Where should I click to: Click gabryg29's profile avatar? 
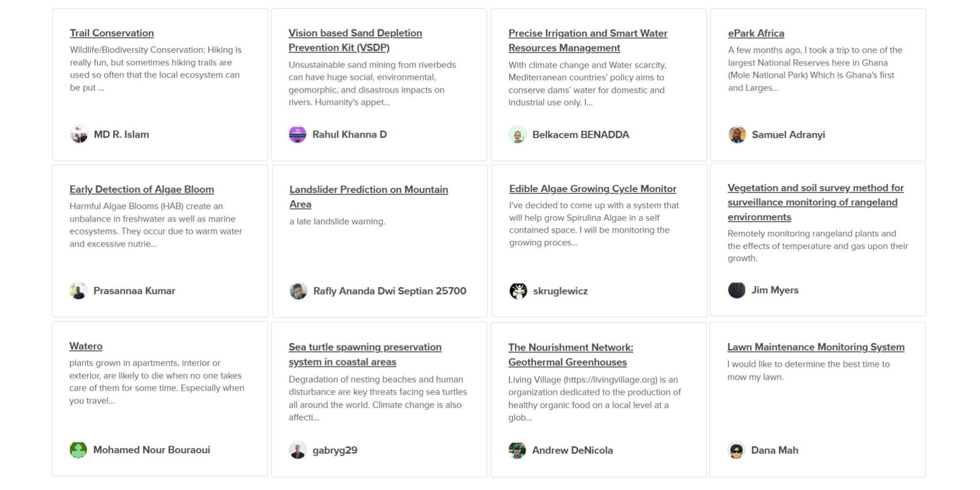click(298, 450)
